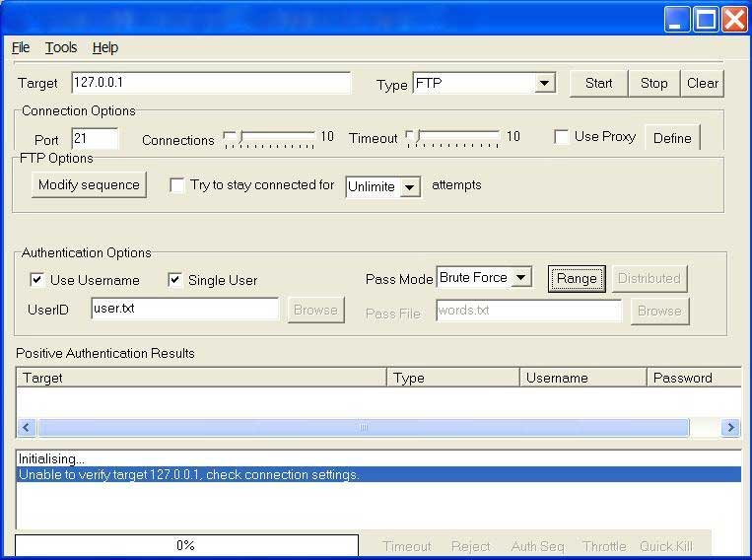Open the Pass Mode dropdown

point(522,278)
